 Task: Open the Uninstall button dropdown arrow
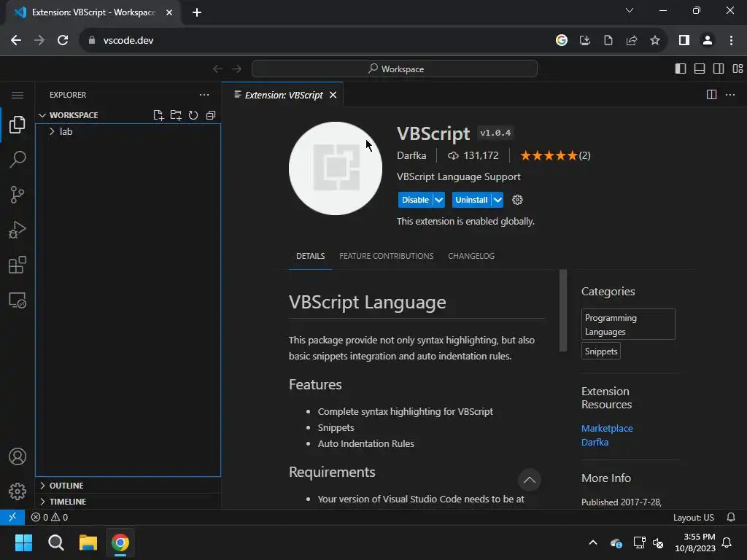498,200
